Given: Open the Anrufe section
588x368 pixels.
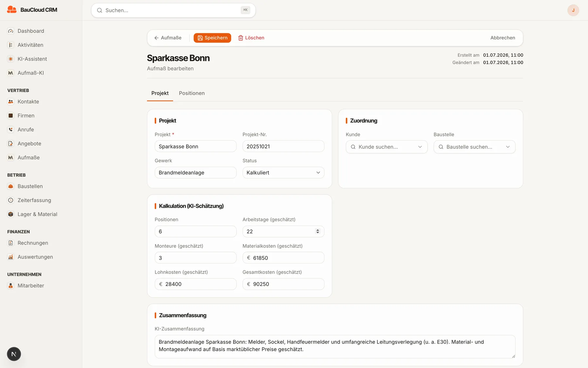Looking at the screenshot, I should click(x=25, y=130).
